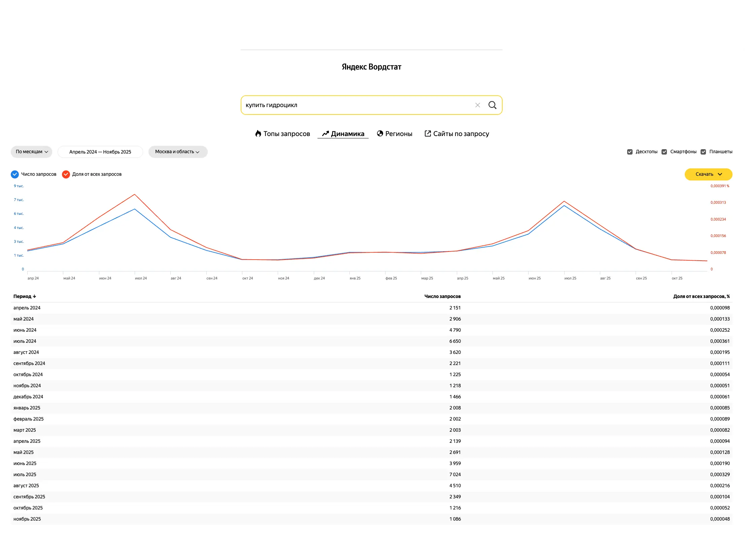Click the 0,000329 share value for июль 2025
Screen dimensions: 745x560
720,475
